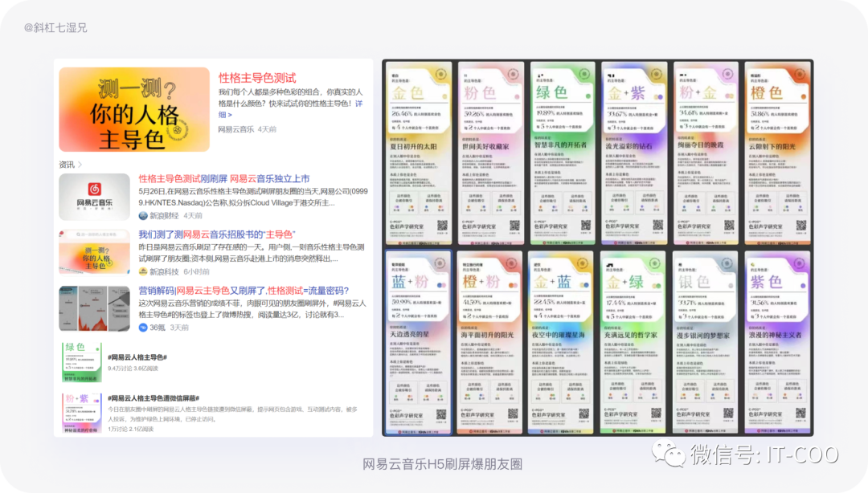Click the 浪漫的神秘主义者 heading on 紫色 poster
Image resolution: width=868 pixels, height=493 pixels.
pyautogui.click(x=775, y=335)
